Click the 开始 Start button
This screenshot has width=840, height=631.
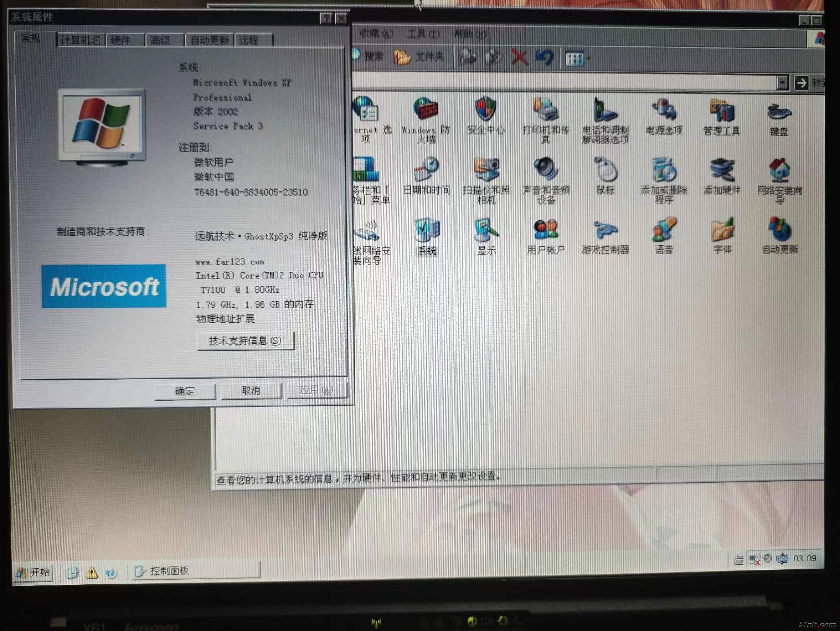(34, 572)
